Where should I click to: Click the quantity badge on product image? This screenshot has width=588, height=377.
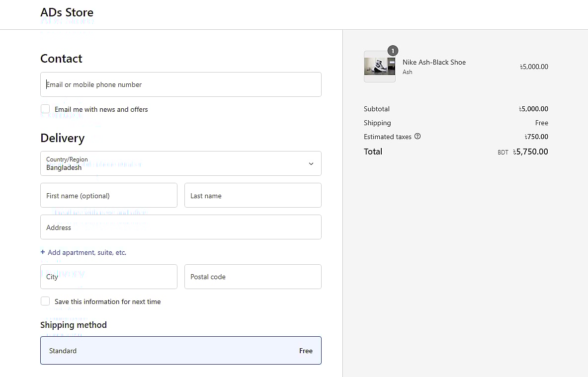[x=393, y=51]
